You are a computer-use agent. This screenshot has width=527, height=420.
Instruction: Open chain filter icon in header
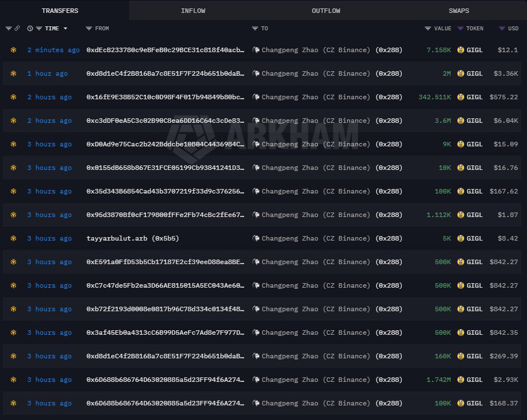click(8, 29)
